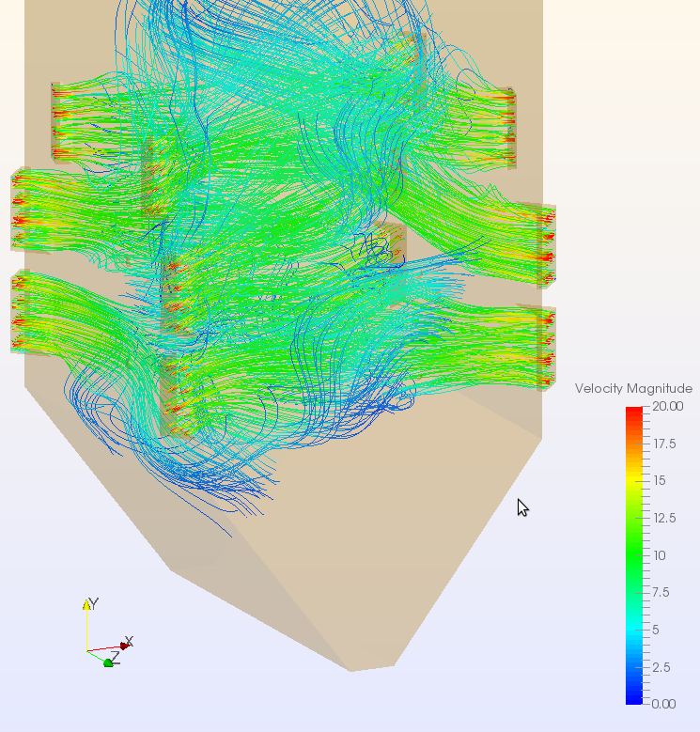
Task: Click the 12.5 legend tick label
Action: (x=665, y=518)
